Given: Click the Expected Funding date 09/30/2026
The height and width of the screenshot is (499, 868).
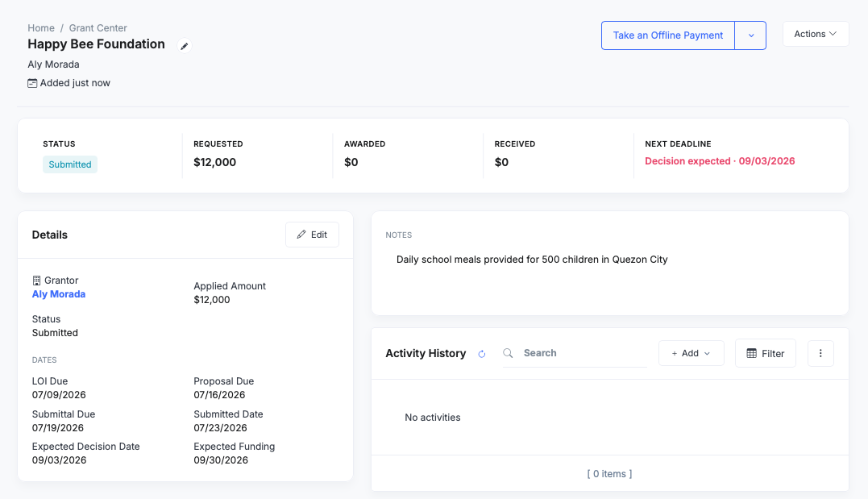Looking at the screenshot, I should 221,460.
